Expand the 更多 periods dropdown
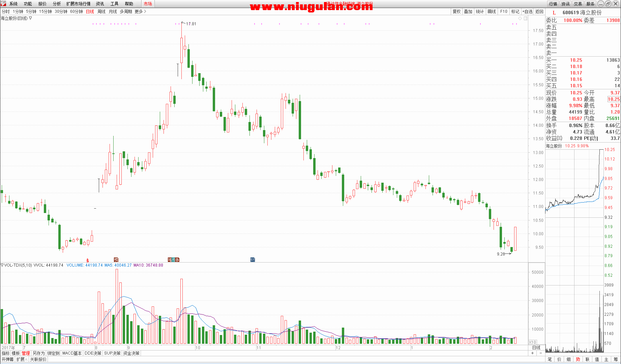 (140, 11)
